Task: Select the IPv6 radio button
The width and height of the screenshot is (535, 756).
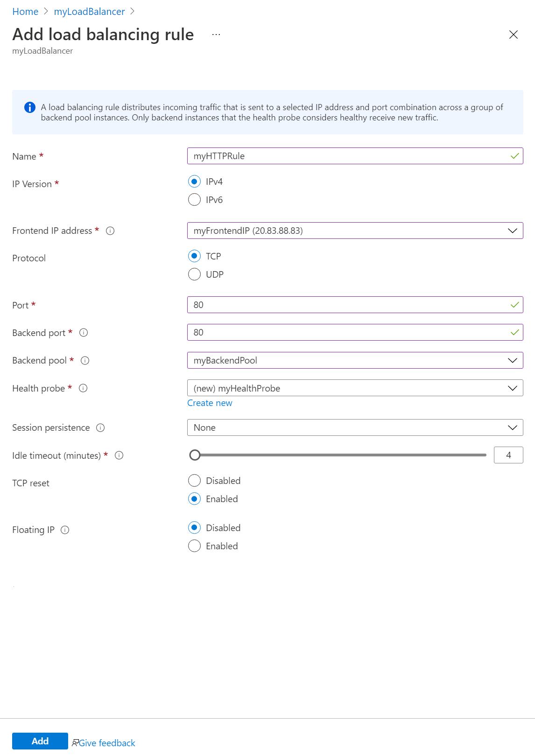Action: click(x=194, y=200)
